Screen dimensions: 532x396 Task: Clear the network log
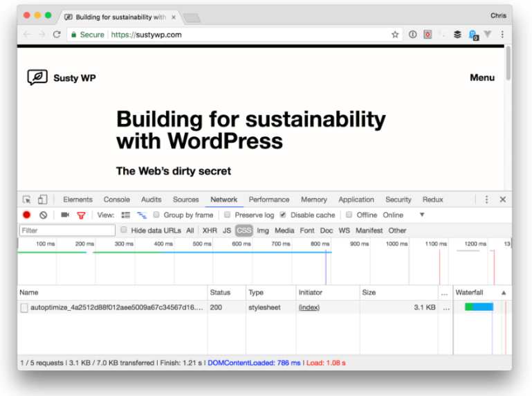43,215
